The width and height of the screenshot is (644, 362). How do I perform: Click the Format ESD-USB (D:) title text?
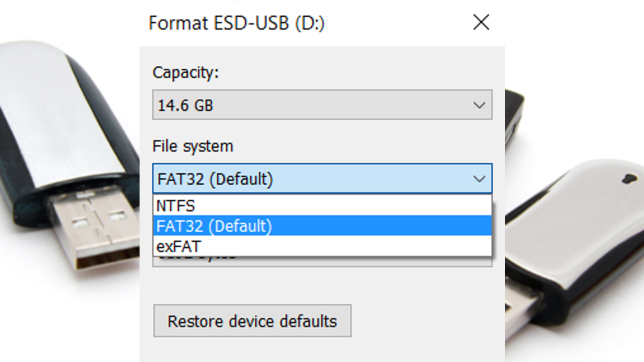point(236,23)
